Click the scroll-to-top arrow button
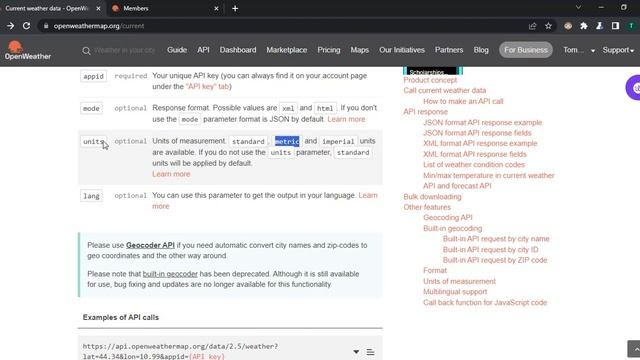Viewport: 640px width, 360px height. [634, 349]
